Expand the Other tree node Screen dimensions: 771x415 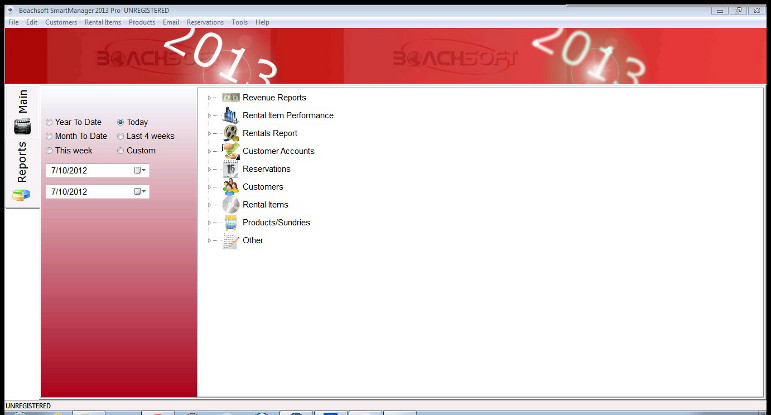click(x=209, y=240)
